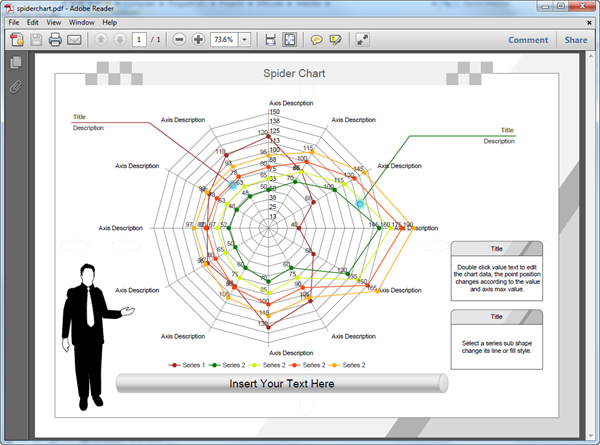Click the page number field
600x445 pixels.
coord(139,39)
